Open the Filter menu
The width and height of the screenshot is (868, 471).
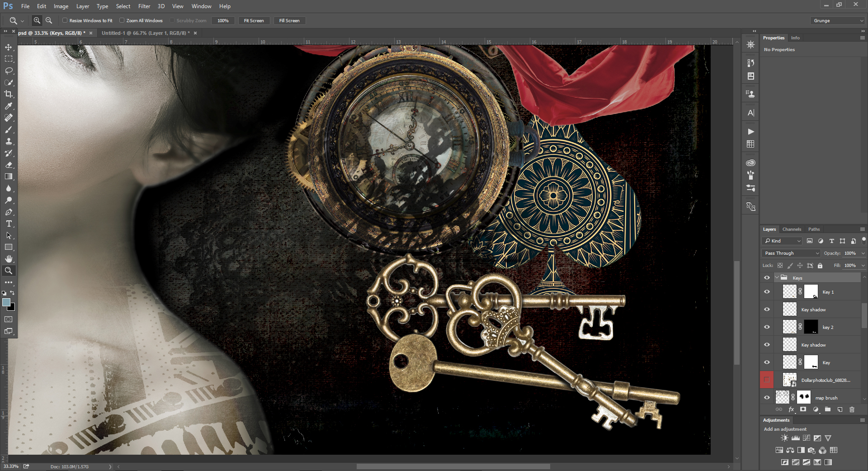(144, 6)
